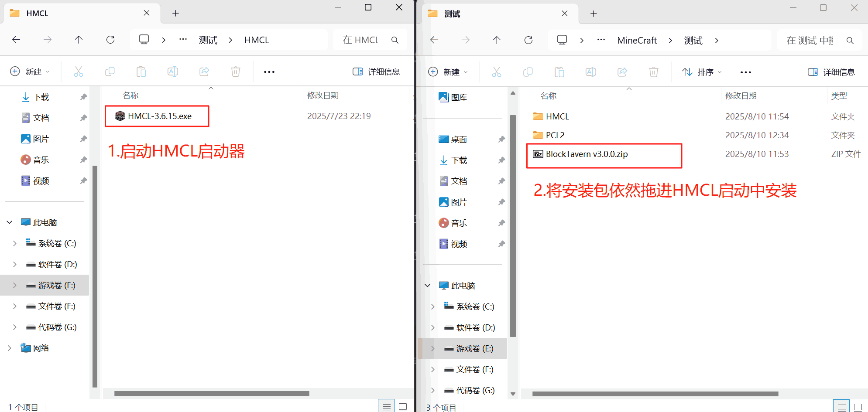
Task: Open 新建 dropdown in 测试 window
Action: 448,72
